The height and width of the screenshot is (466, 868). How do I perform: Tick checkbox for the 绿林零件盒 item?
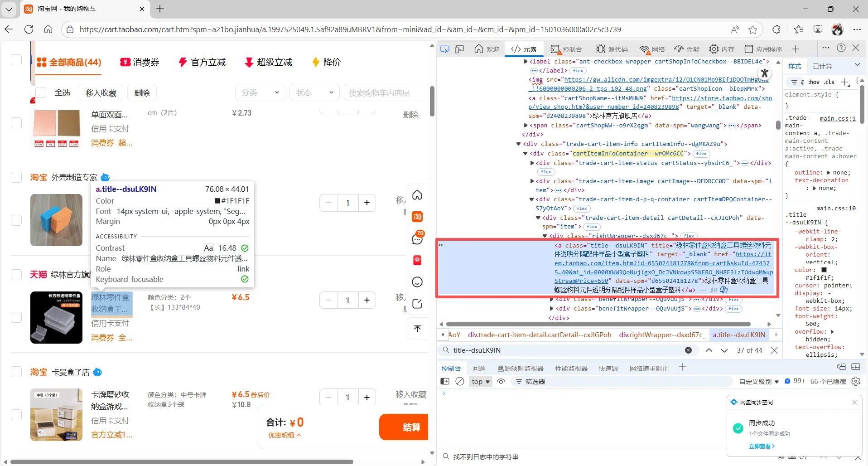tap(16, 317)
